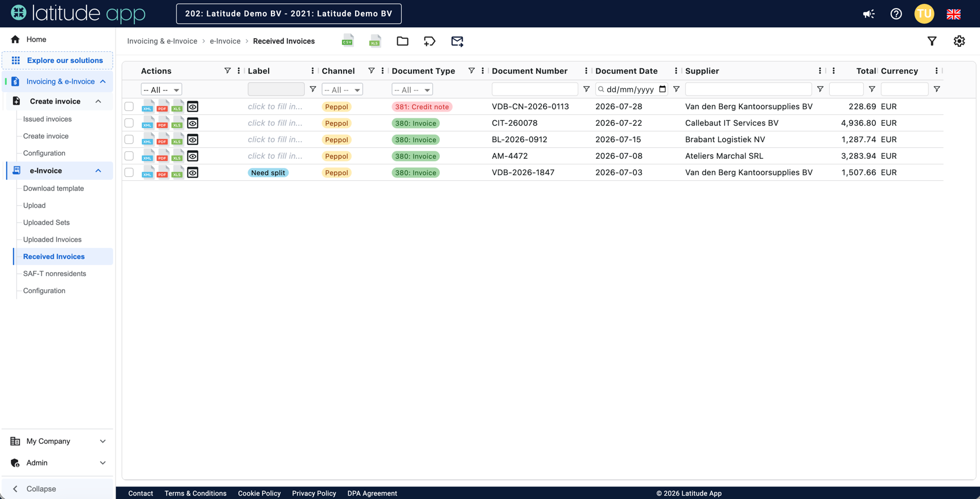Download PDF for AM-4472
Screen dimensions: 980x499
click(162, 156)
